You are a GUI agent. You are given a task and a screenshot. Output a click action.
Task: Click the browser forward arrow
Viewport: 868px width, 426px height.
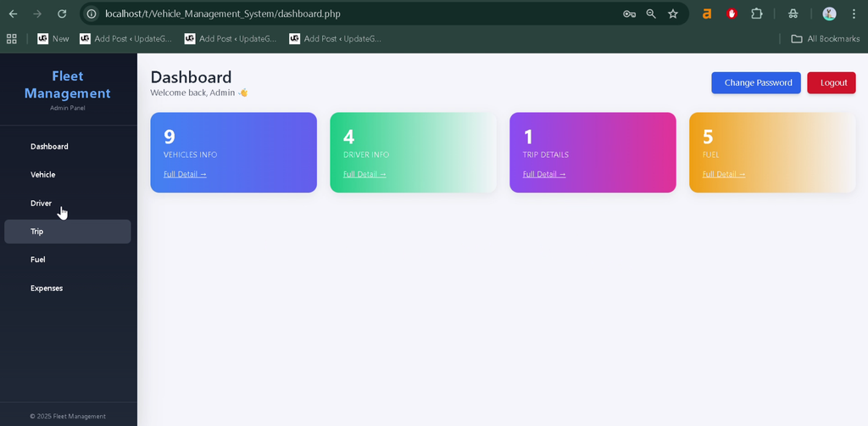[37, 14]
